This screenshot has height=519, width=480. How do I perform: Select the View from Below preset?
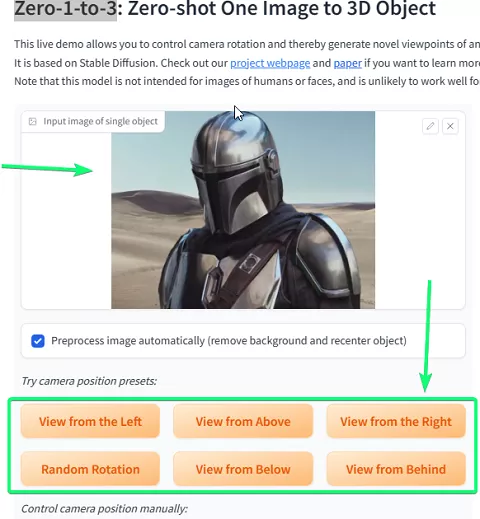point(243,469)
